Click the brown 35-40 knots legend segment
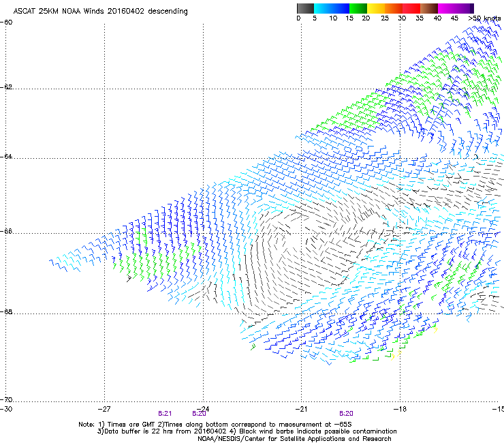 pyautogui.click(x=429, y=8)
